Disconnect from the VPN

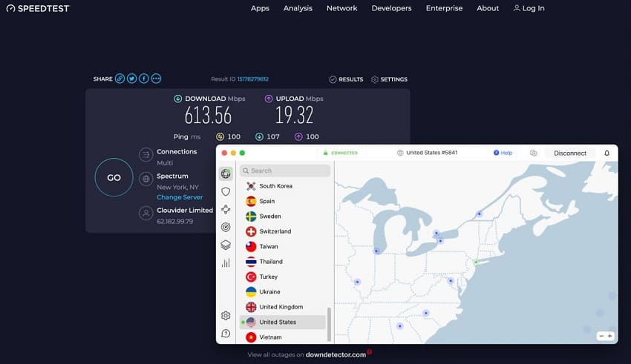pyautogui.click(x=570, y=153)
